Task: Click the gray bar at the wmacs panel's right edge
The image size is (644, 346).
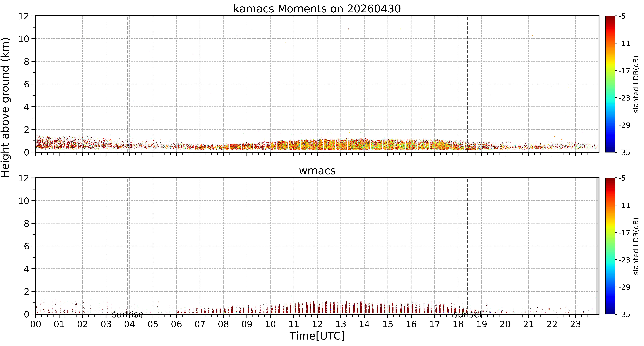Action: 597,246
